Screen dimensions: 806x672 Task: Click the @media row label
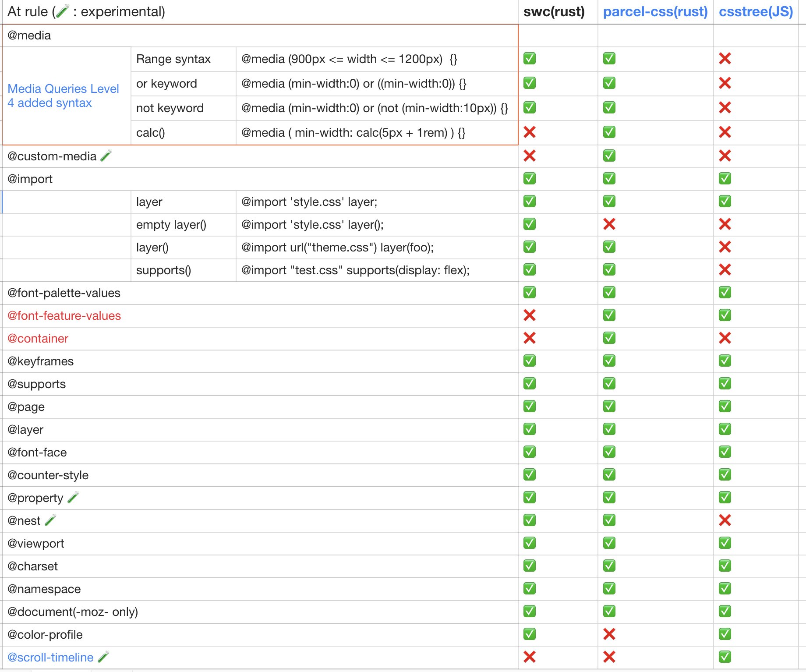click(x=29, y=35)
